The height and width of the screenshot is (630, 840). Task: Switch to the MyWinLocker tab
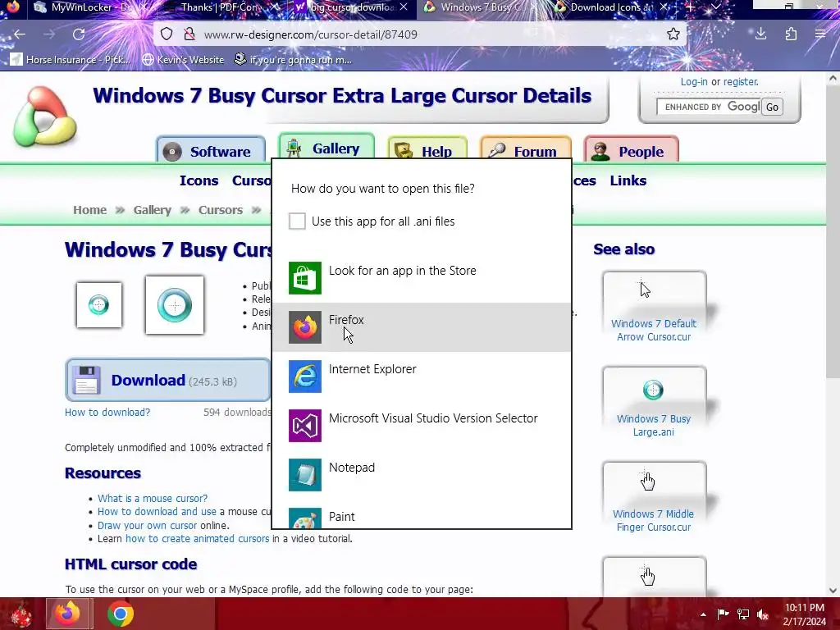coord(89,7)
